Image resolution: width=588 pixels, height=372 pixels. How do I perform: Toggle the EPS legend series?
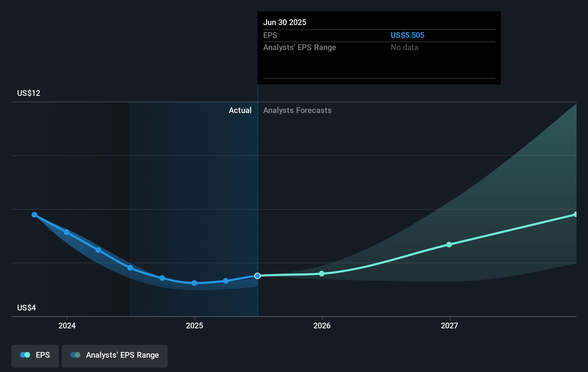35,356
